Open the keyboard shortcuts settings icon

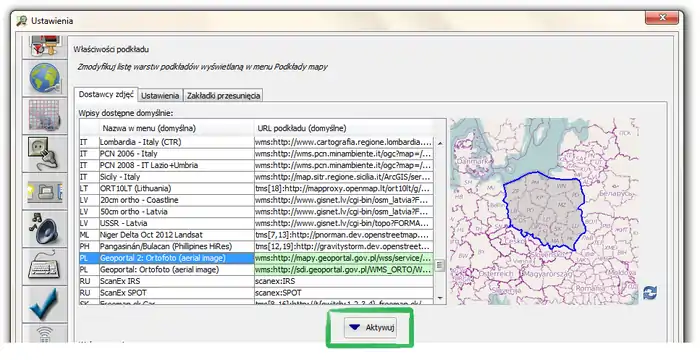[x=45, y=266]
